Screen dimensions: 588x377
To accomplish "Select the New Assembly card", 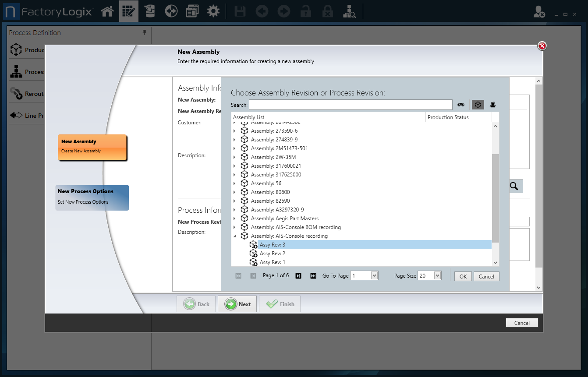I will tap(92, 148).
